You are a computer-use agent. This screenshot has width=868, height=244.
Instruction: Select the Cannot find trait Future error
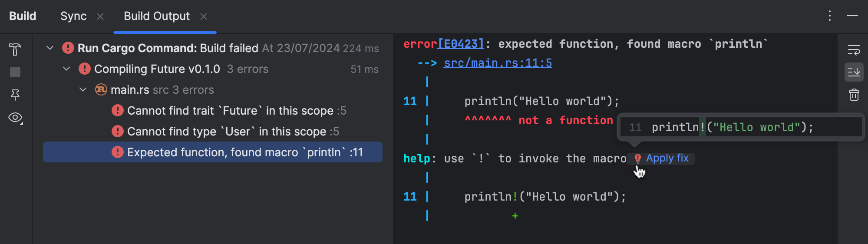[230, 111]
